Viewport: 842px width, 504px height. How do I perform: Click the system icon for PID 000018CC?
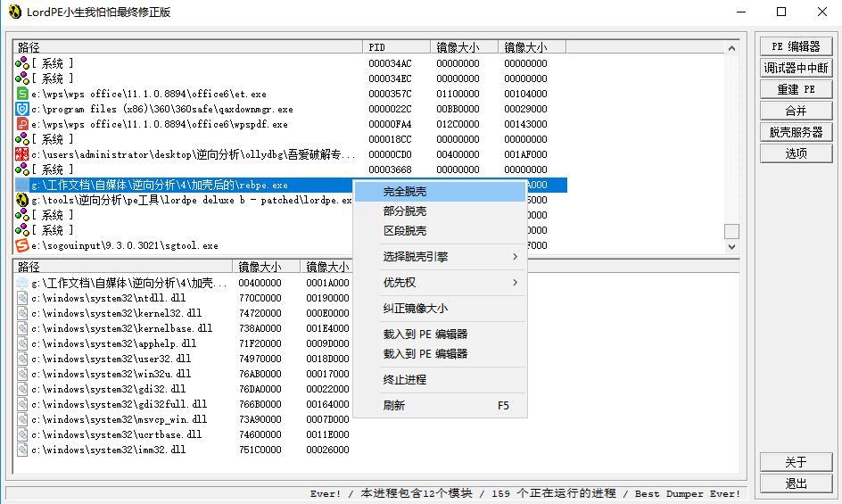point(22,139)
